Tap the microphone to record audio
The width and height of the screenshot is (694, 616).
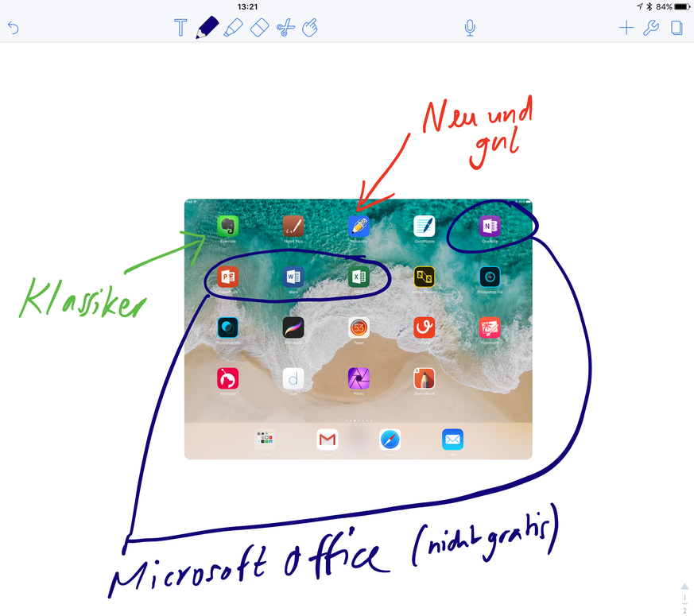pyautogui.click(x=470, y=29)
